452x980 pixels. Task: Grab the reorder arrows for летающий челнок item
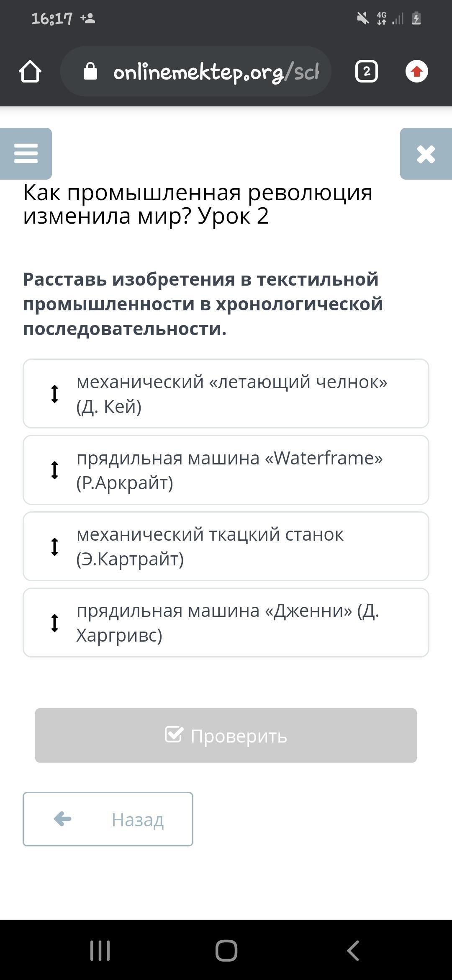54,394
